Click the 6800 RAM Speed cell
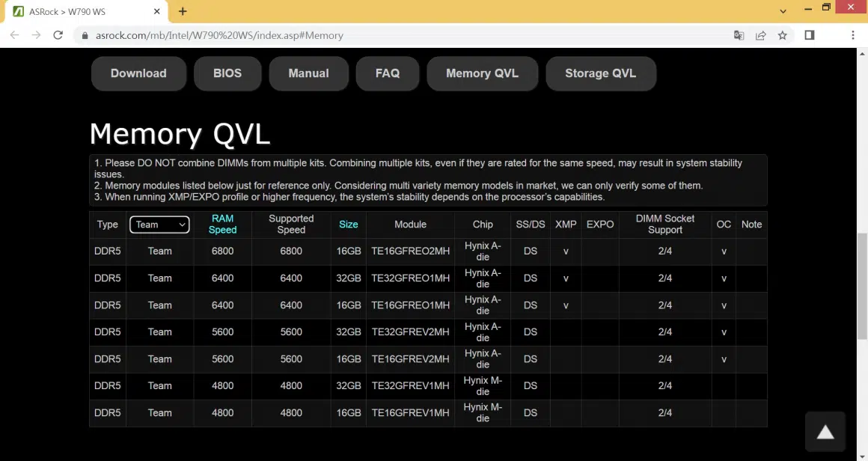Viewport: 868px width, 461px height. pyautogui.click(x=222, y=251)
